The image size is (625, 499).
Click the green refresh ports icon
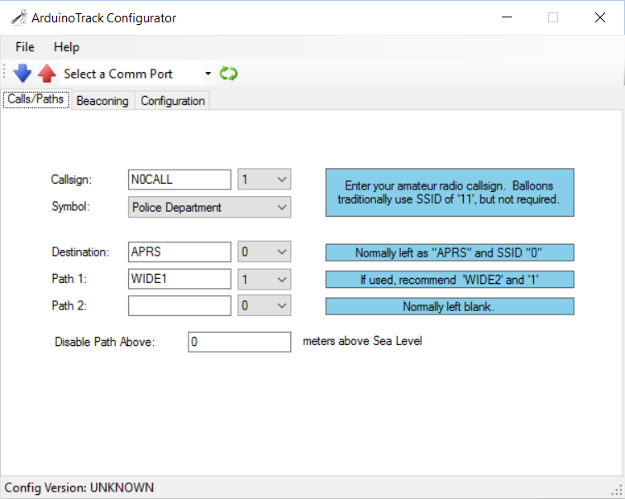228,73
